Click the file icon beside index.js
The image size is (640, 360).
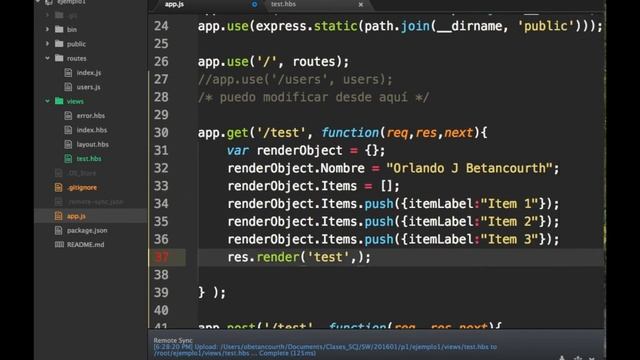(x=68, y=73)
